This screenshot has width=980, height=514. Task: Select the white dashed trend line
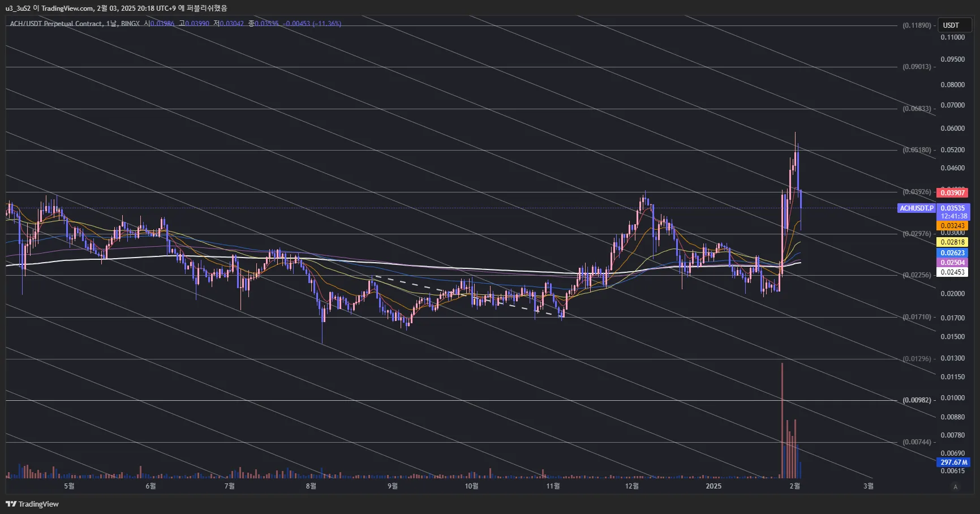click(468, 295)
